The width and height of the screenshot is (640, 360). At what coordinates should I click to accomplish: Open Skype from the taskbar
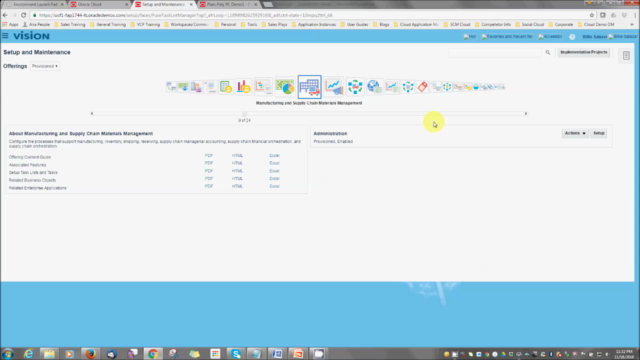tap(236, 353)
